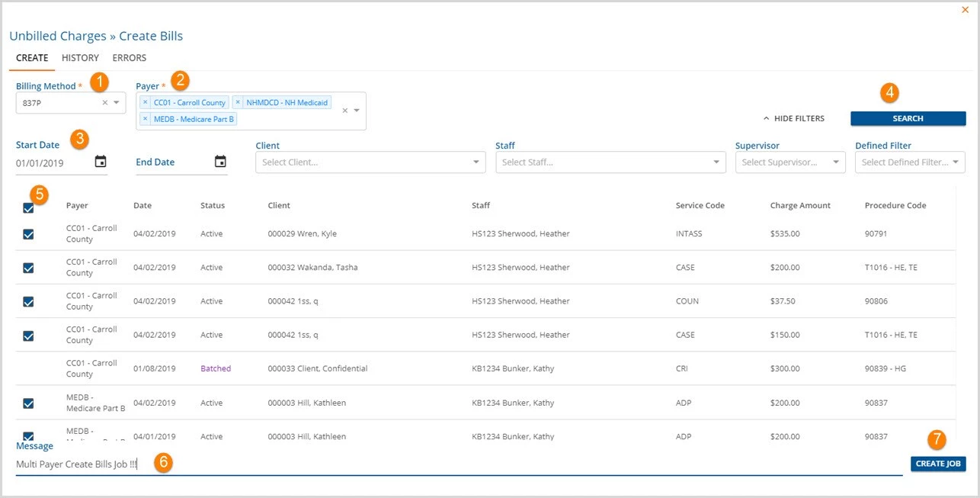
Task: Remove the MEDB - Medicare Part B payer chip
Action: (146, 119)
